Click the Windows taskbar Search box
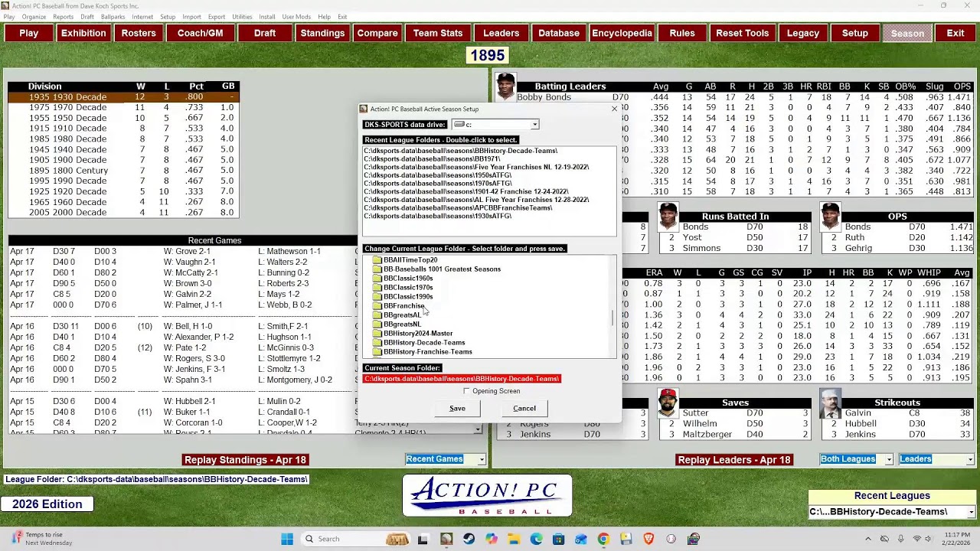 click(x=354, y=539)
